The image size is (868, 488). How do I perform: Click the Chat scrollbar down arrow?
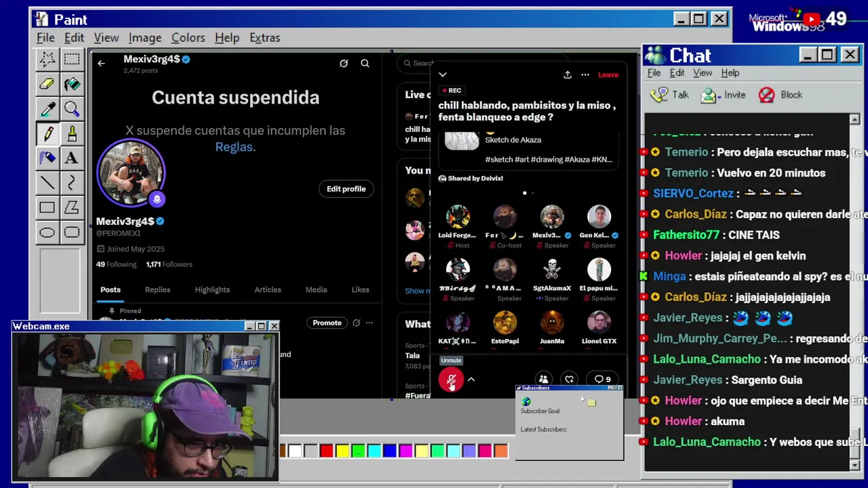854,465
